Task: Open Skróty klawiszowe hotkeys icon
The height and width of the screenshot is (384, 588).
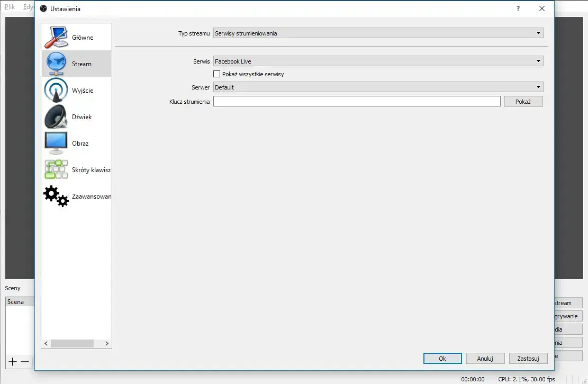Action: click(x=56, y=169)
